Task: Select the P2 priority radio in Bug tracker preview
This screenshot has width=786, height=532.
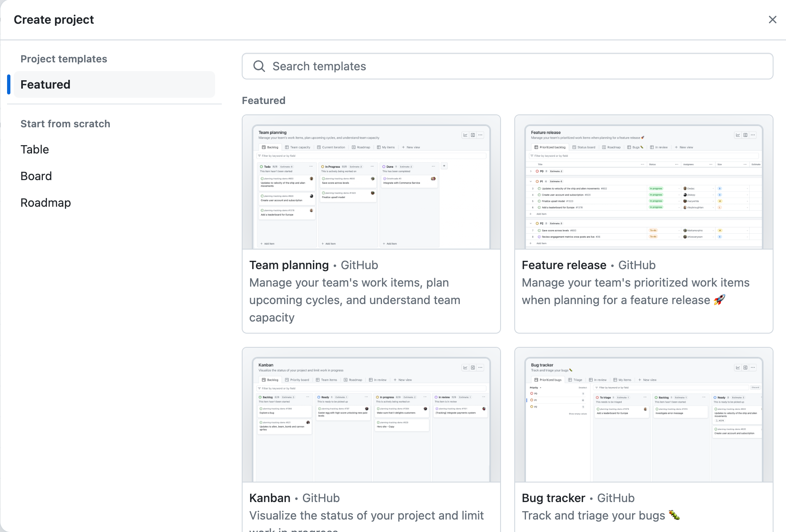Action: [532, 407]
